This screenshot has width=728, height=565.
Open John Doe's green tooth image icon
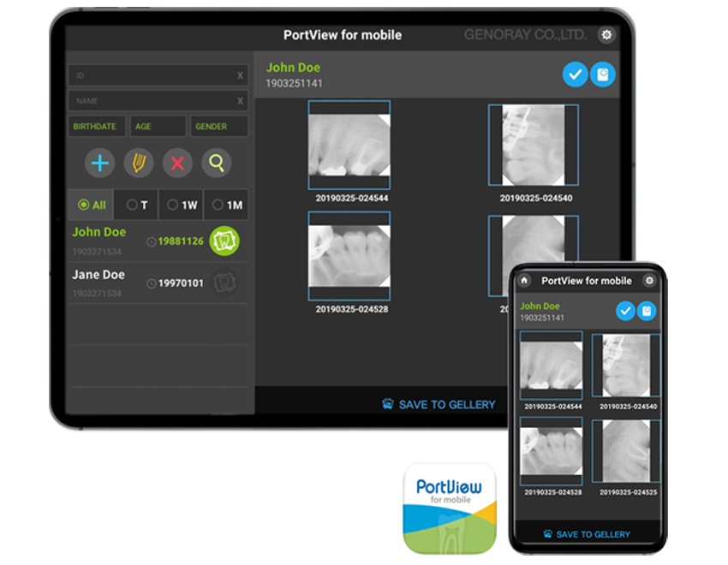[x=224, y=241]
